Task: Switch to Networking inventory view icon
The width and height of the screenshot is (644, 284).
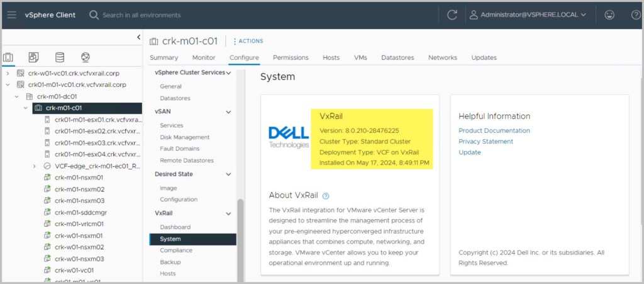Action: 86,57
